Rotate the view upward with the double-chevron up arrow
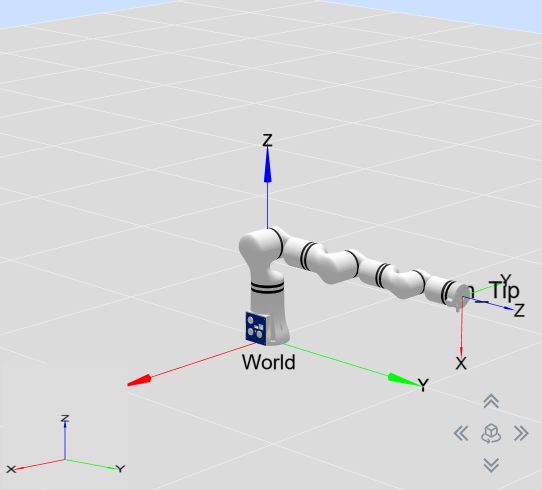The image size is (542, 490). (x=491, y=401)
